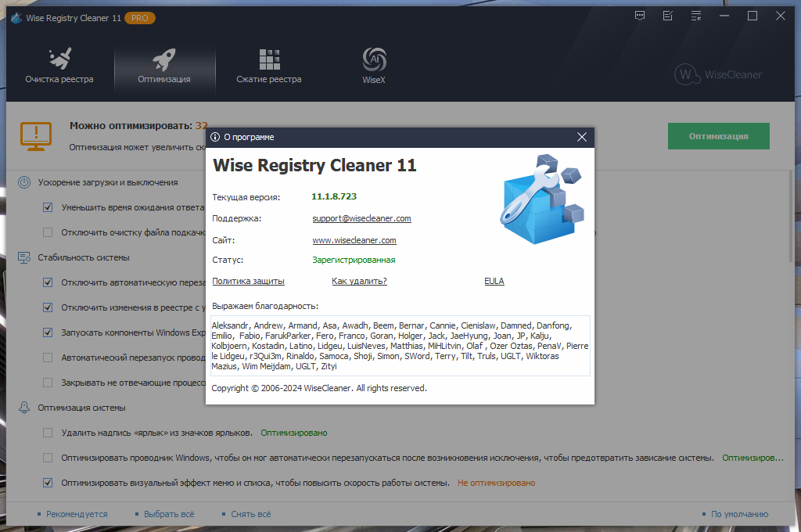Click Текущая версия label

tap(246, 197)
